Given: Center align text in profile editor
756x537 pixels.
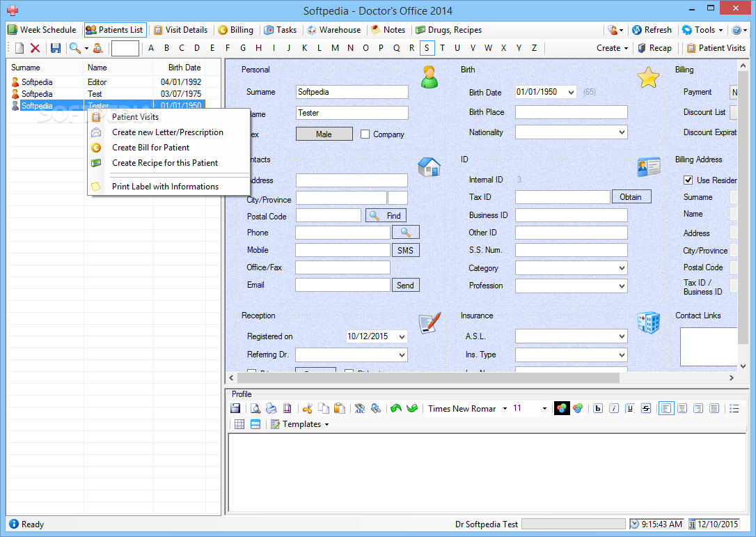Looking at the screenshot, I should click(x=682, y=409).
